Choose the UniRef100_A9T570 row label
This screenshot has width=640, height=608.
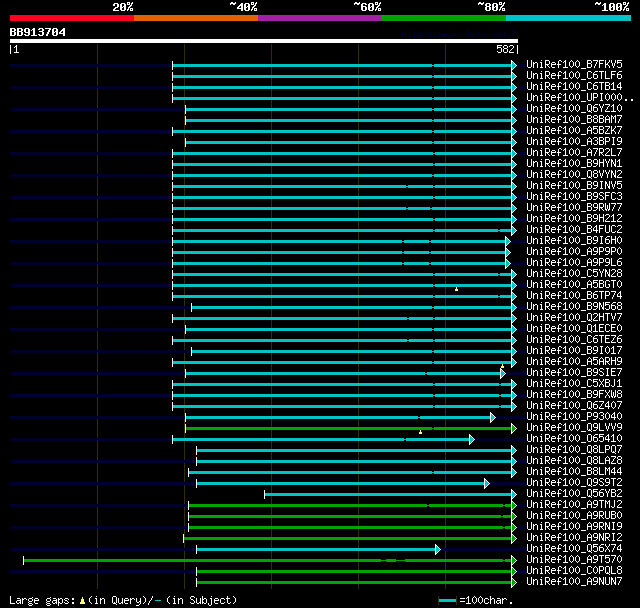click(x=574, y=560)
